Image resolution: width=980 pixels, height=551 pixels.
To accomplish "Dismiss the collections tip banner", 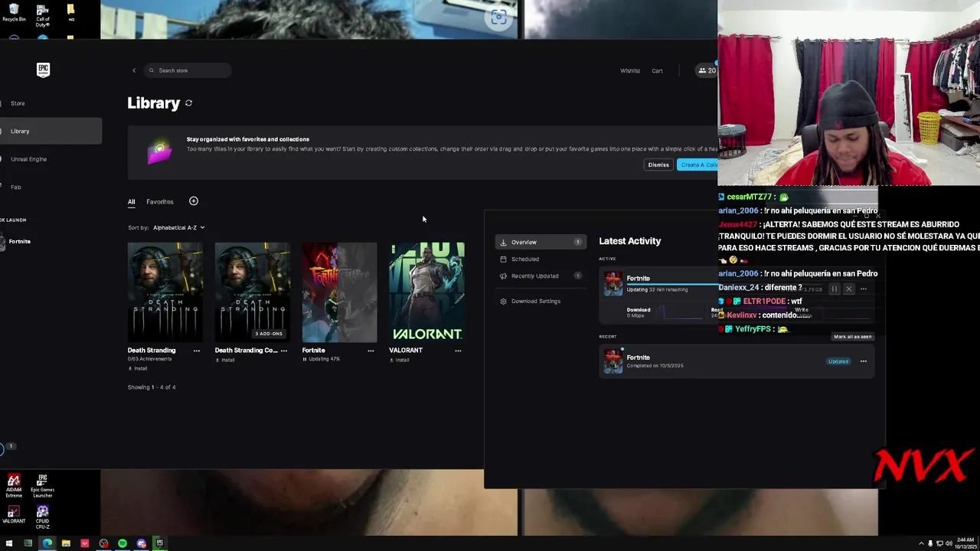I will [658, 165].
